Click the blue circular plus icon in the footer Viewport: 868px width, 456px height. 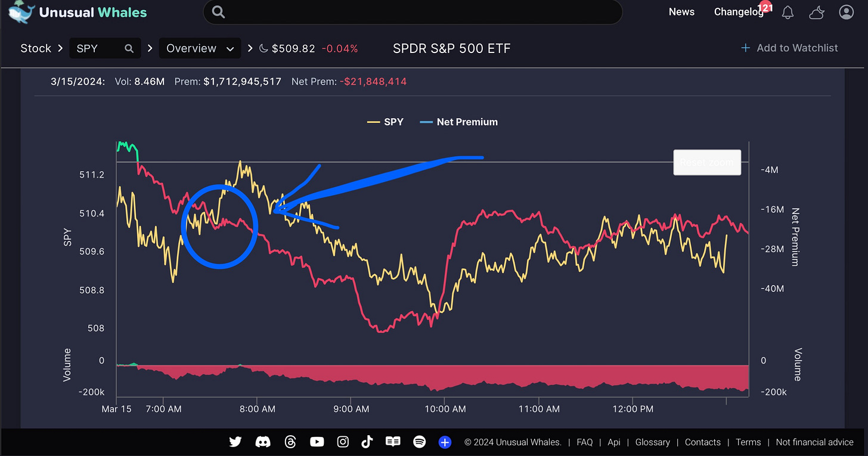pyautogui.click(x=445, y=442)
